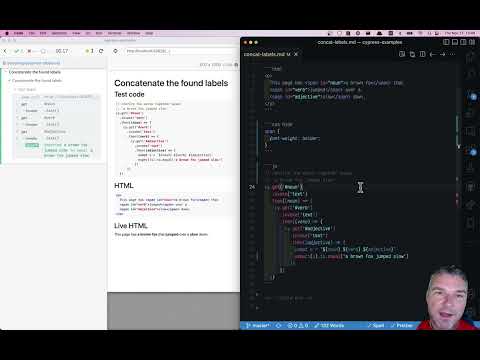Click the viewport size info icon

[236, 65]
